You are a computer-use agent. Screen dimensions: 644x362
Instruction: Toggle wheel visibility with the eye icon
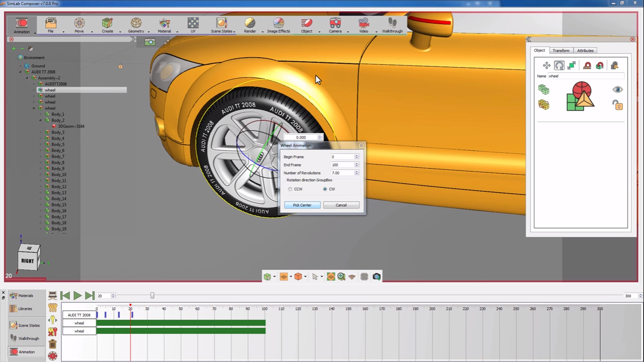(617, 89)
